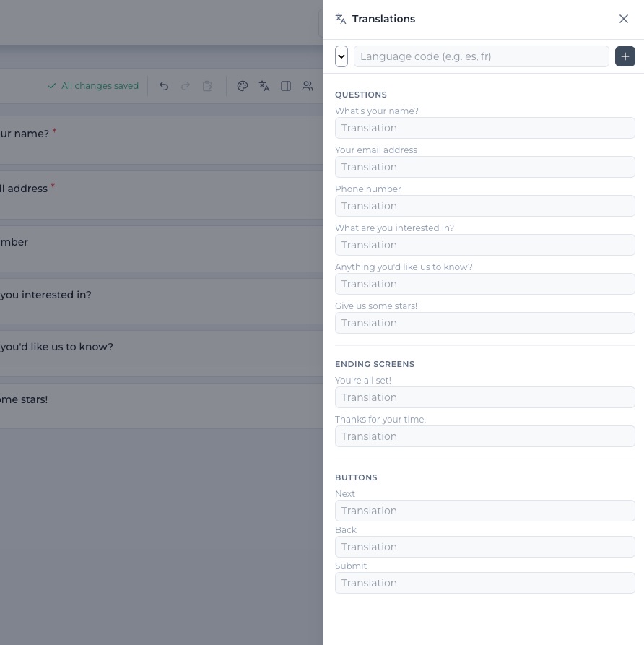Focus the Language code input field
The width and height of the screenshot is (644, 645).
tap(481, 56)
